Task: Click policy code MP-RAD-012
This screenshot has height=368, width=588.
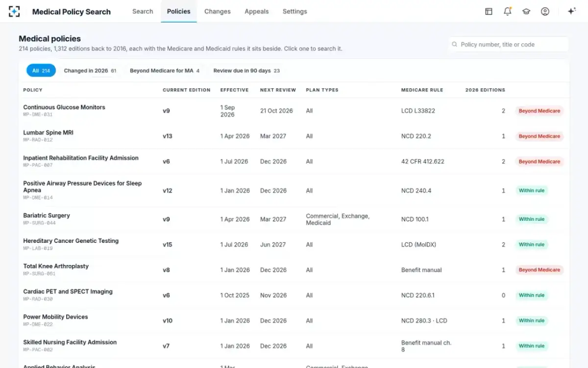Action: point(38,140)
